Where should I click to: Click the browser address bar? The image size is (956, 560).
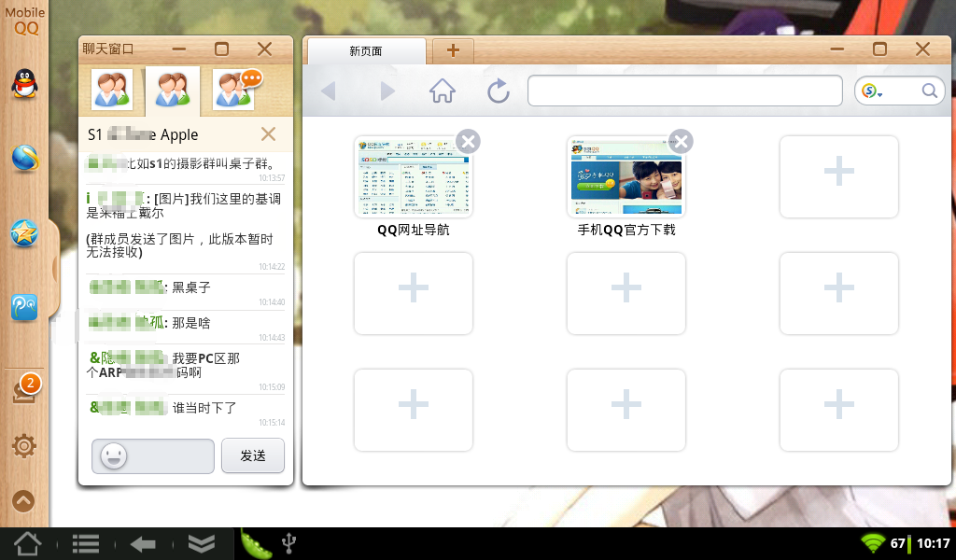pos(685,91)
